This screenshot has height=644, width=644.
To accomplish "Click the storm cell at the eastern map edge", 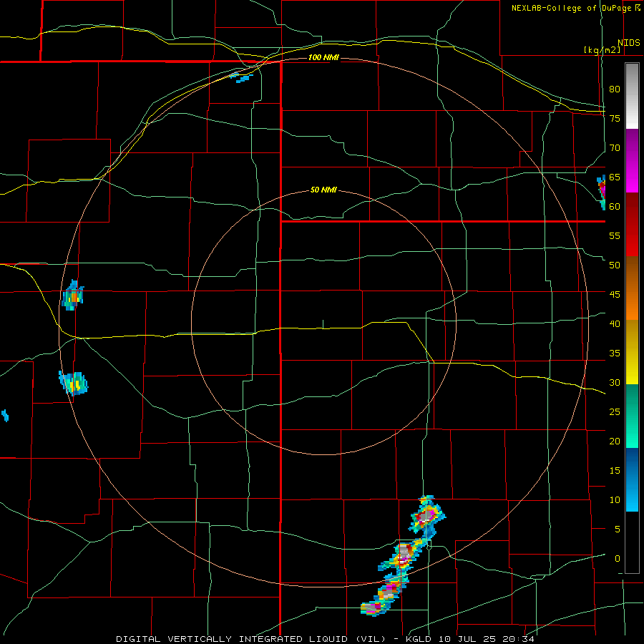I will pos(601,192).
